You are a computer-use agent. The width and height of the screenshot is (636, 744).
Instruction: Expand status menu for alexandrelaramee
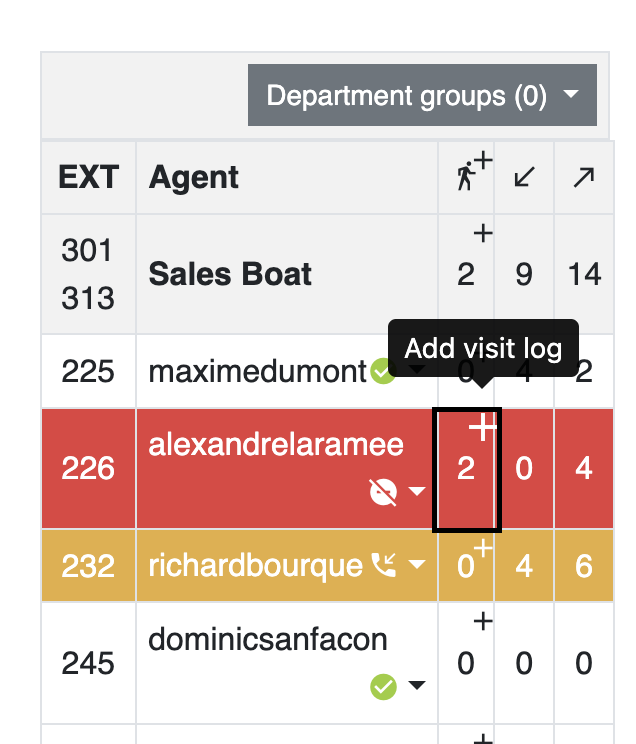pyautogui.click(x=417, y=491)
